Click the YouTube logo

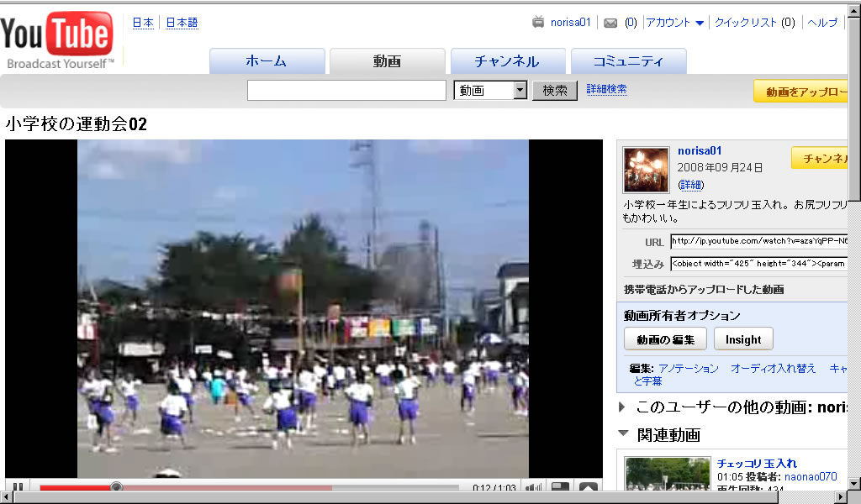coord(57,39)
